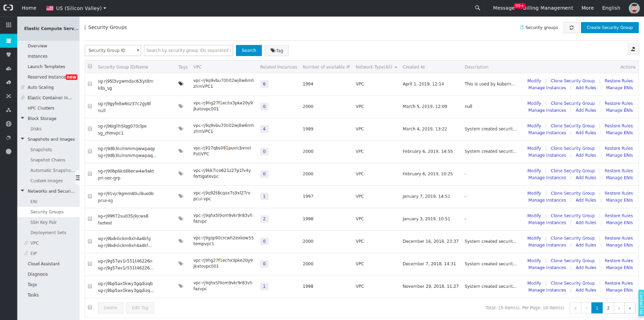Open the search icon in the top bar

477,8
